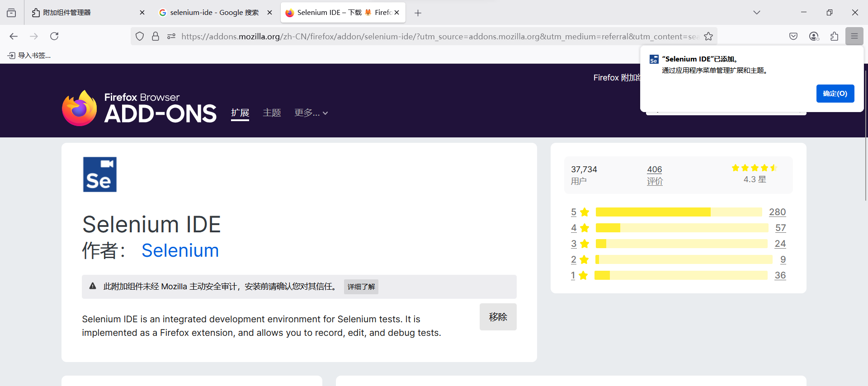Click the 4.3 星 star rating display
This screenshot has height=386, width=868.
click(755, 174)
